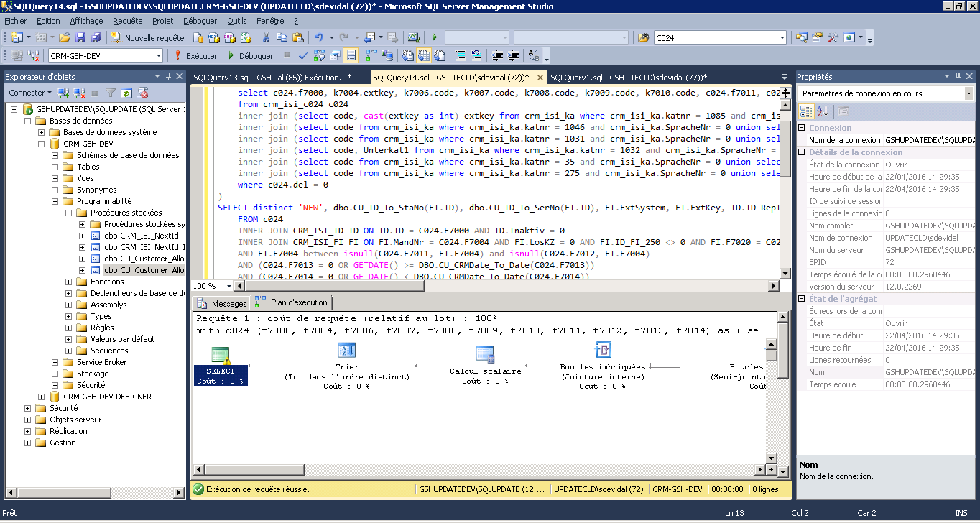This screenshot has height=523, width=980.
Task: Copy with the toolbar copy icon
Action: tap(282, 37)
